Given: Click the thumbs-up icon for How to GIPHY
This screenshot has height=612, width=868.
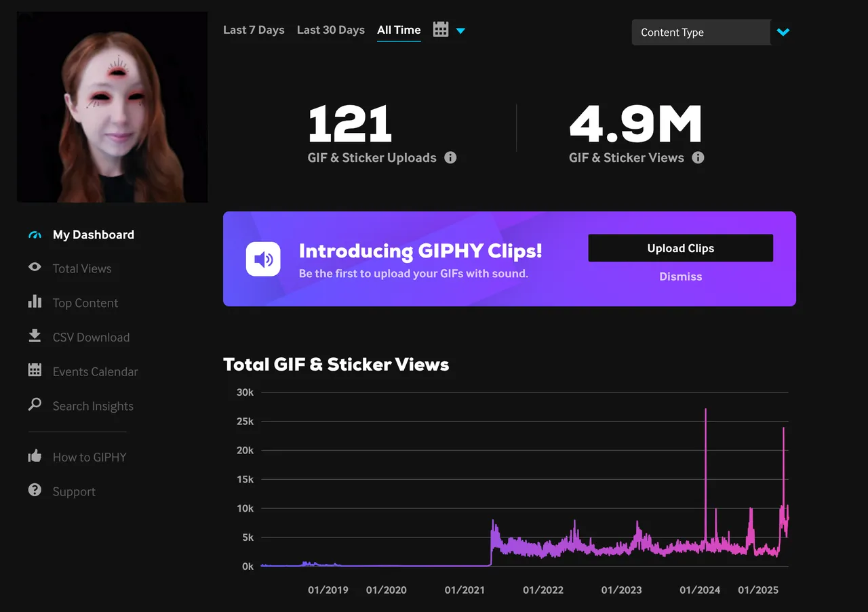Looking at the screenshot, I should (35, 455).
